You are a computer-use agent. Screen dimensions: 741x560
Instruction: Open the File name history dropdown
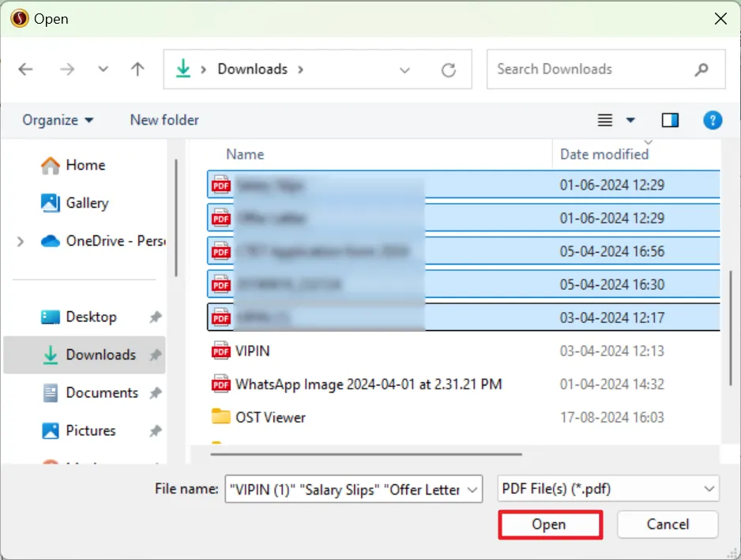pos(472,490)
